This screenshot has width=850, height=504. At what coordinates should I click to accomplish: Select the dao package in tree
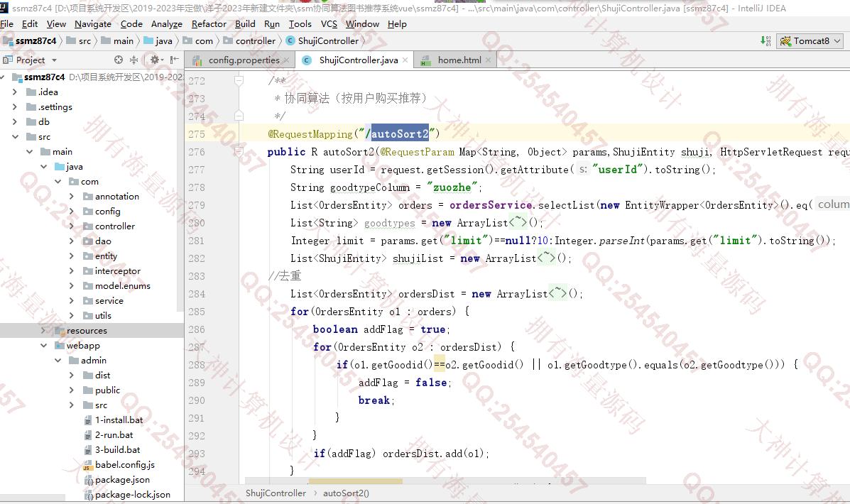pos(103,241)
